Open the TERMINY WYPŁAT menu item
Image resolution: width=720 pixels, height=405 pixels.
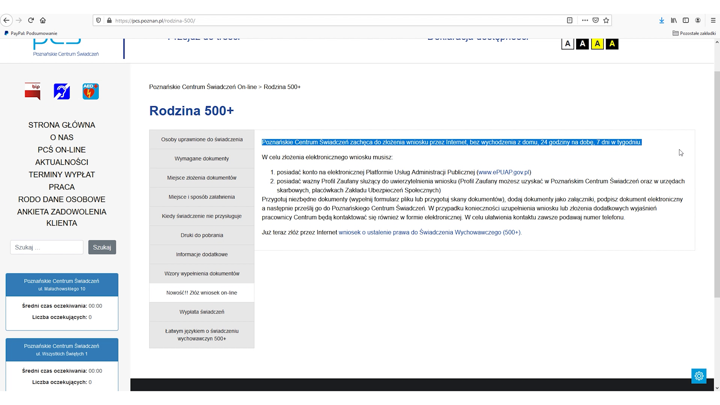click(x=62, y=175)
